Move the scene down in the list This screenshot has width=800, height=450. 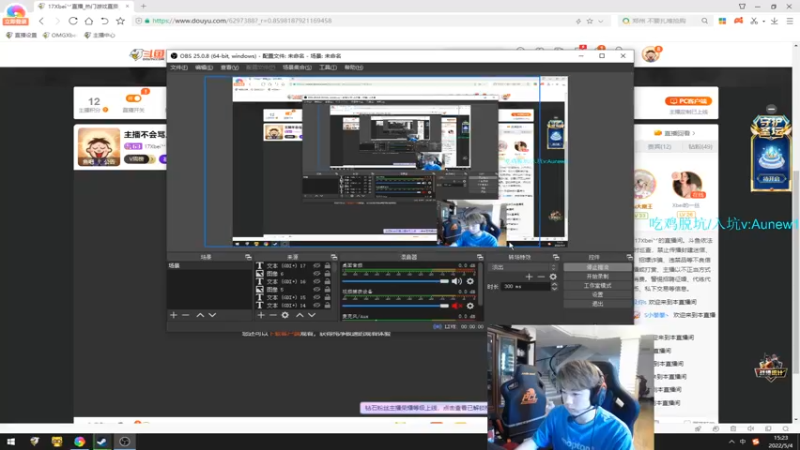point(212,315)
